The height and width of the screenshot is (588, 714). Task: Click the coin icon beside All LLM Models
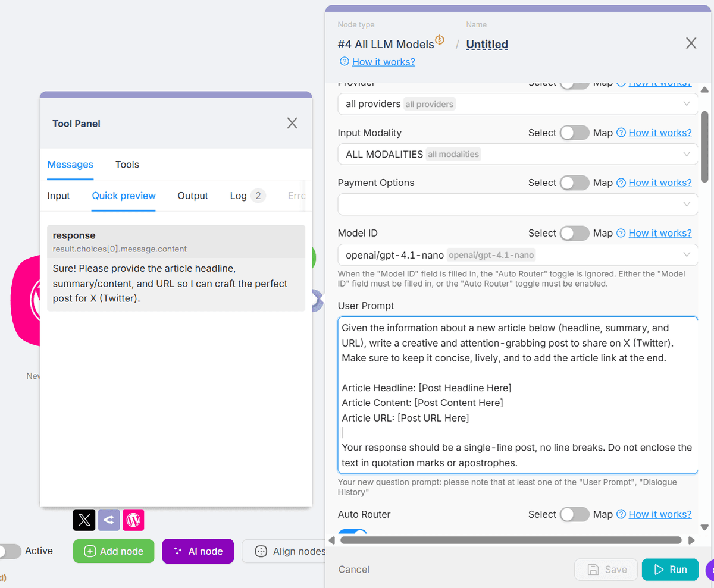click(440, 40)
